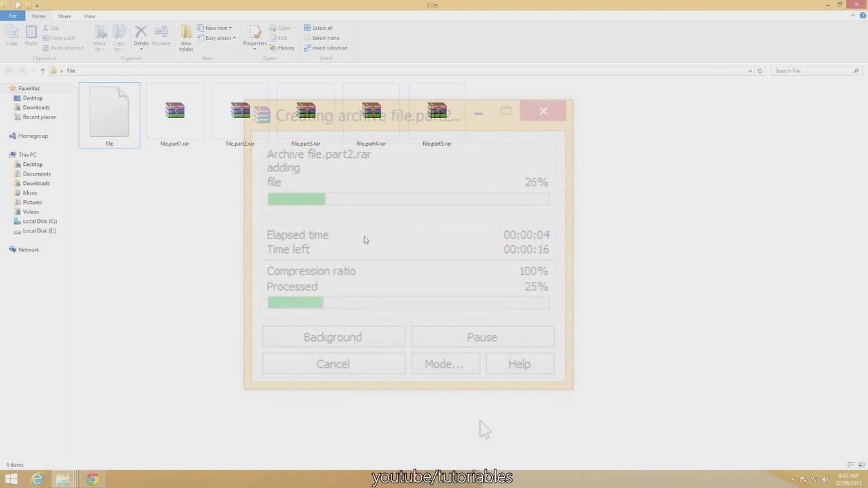Screen dimensions: 868x488
Task: Click the Properties icon in the ribbon
Action: point(255,35)
